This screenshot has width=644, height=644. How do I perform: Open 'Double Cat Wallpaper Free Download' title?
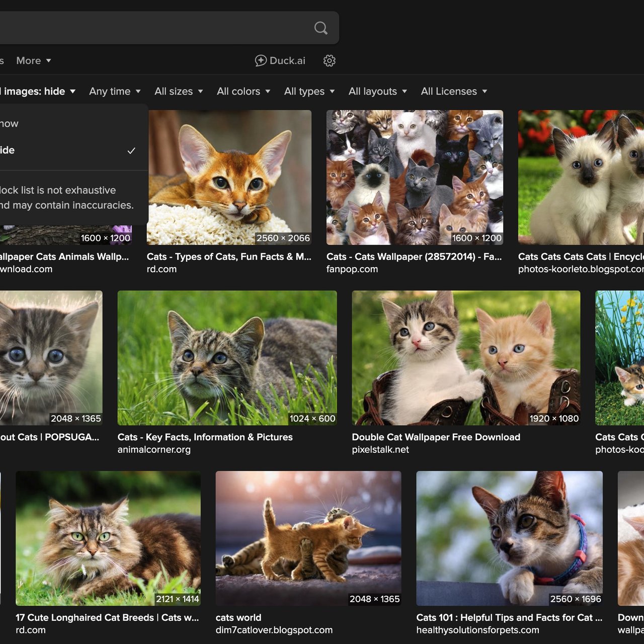tap(436, 437)
